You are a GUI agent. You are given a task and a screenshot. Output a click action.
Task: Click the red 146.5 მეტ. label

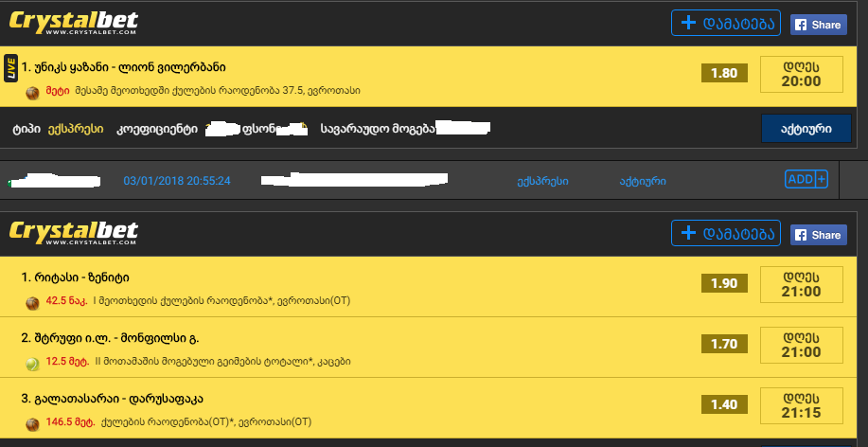coord(70,422)
